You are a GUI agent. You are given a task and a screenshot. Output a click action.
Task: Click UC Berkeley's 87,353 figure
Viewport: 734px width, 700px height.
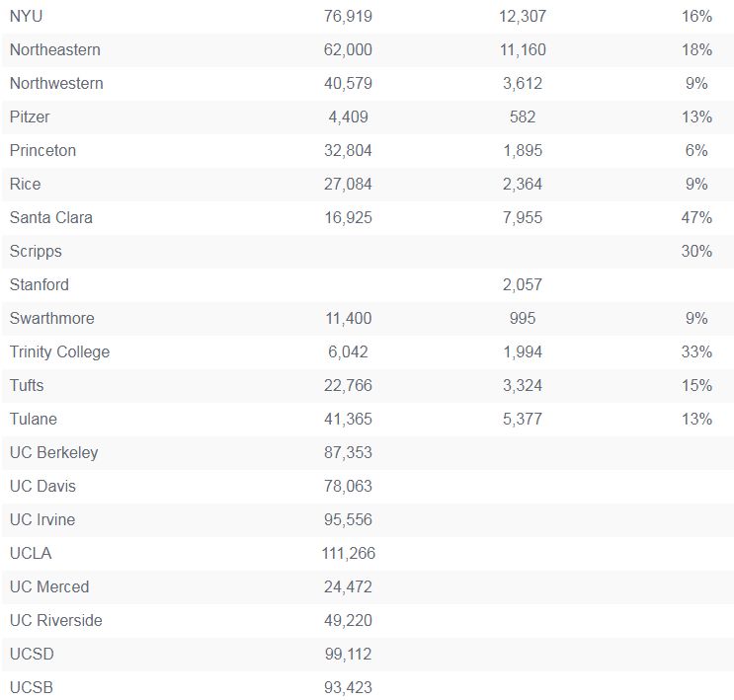348,452
